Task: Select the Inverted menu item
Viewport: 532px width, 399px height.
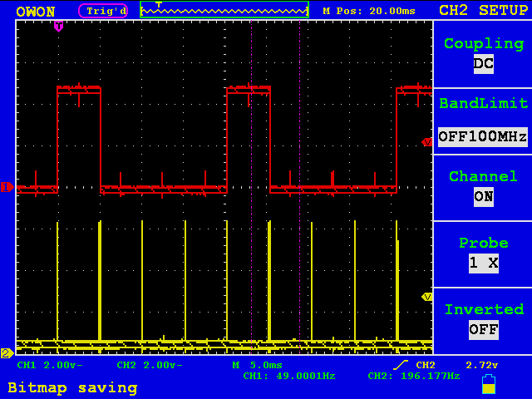Action: (484, 309)
